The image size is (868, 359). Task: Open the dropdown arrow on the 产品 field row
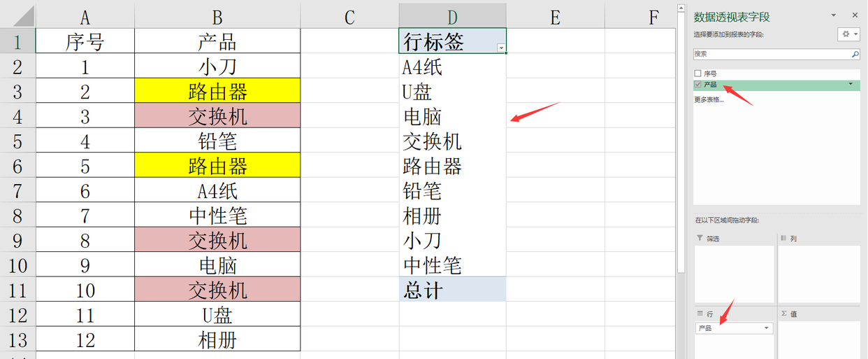click(x=851, y=84)
